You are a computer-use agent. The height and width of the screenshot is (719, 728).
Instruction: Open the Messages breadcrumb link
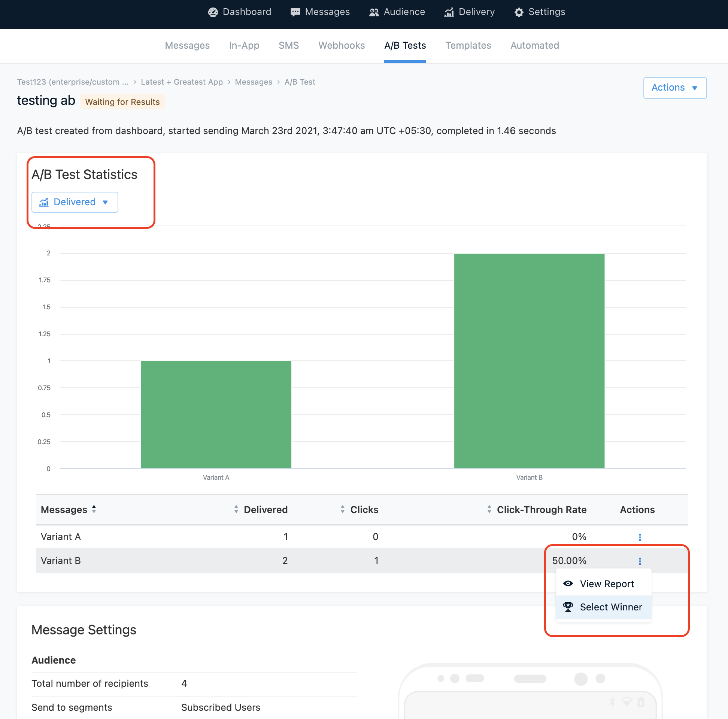pyautogui.click(x=253, y=82)
